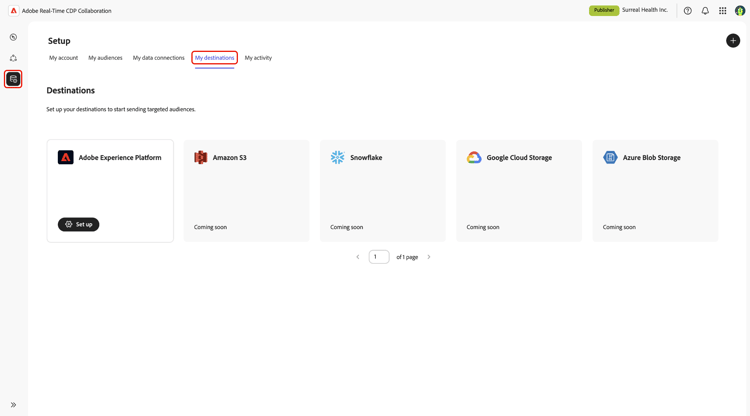
Task: Click the Snowflake card title
Action: (366, 157)
